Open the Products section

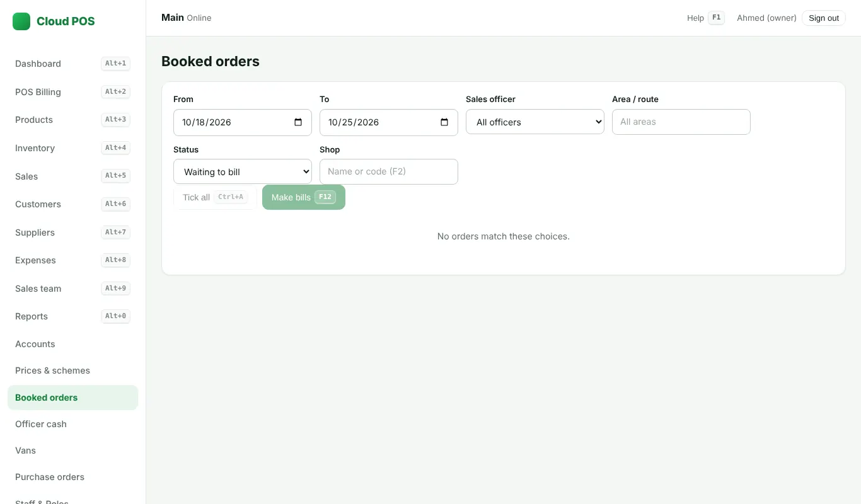point(72,120)
